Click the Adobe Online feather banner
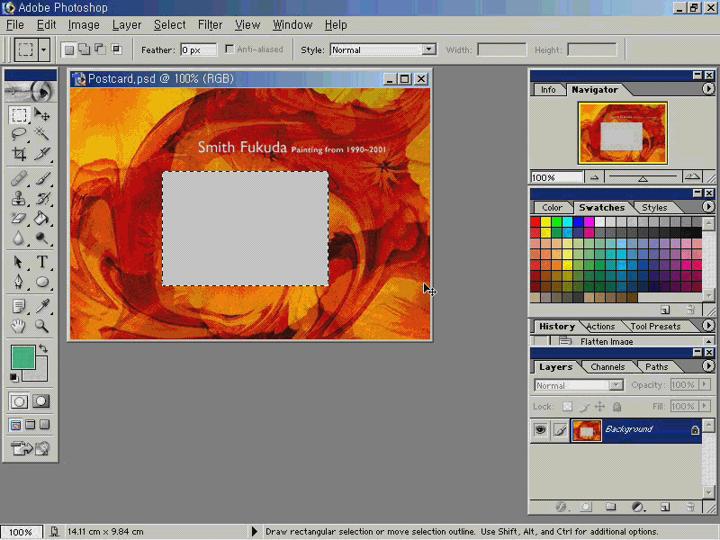This screenshot has height=540, width=720. click(x=30, y=91)
